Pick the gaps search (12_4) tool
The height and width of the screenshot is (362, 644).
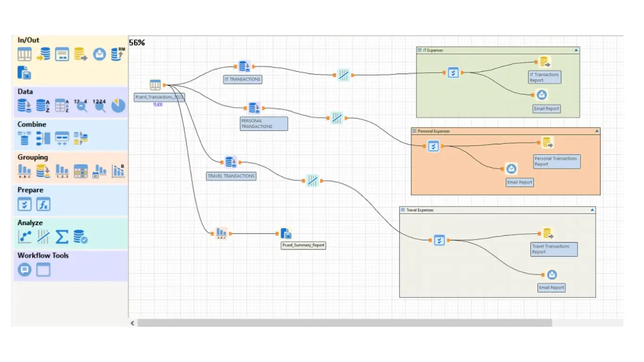click(81, 106)
